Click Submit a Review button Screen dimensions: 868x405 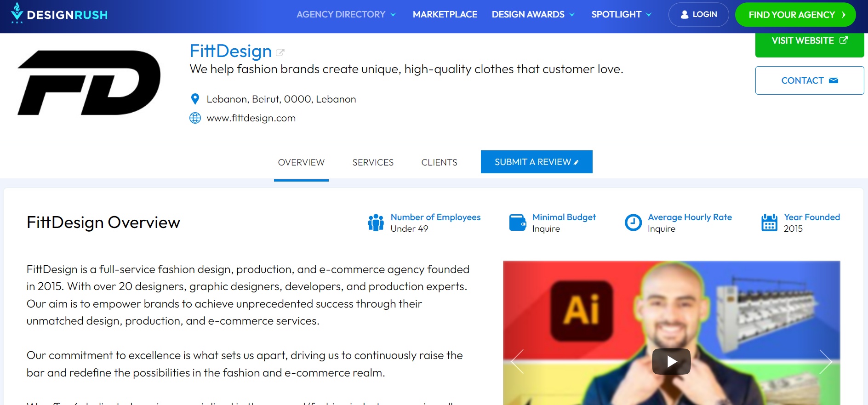pyautogui.click(x=537, y=162)
